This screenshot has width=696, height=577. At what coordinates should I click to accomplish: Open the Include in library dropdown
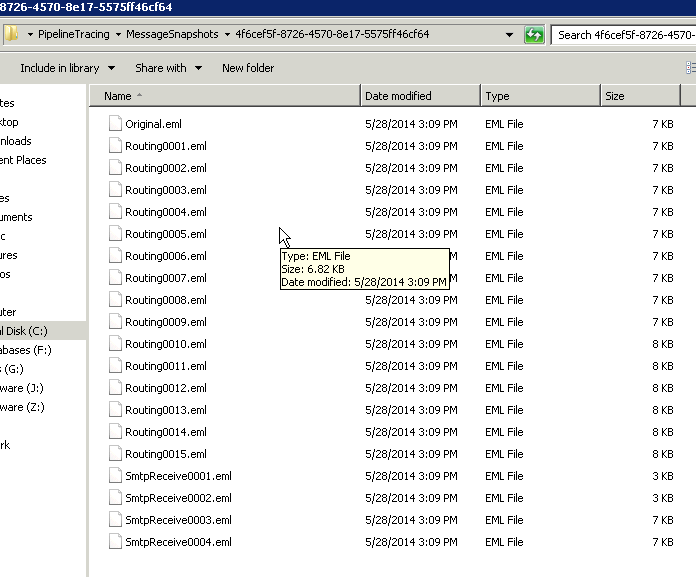(67, 68)
